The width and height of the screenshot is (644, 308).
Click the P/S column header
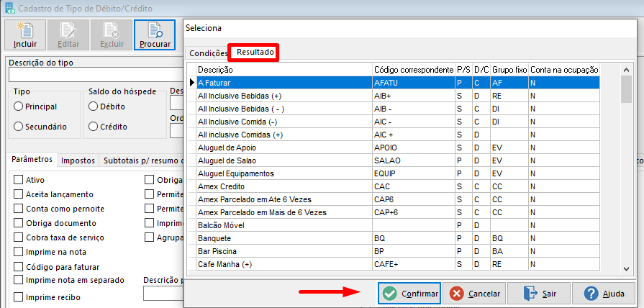463,70
